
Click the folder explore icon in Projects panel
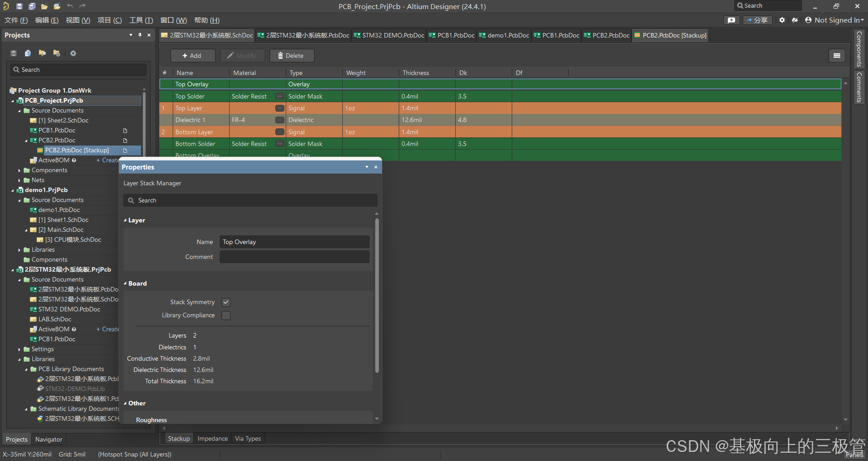click(42, 53)
